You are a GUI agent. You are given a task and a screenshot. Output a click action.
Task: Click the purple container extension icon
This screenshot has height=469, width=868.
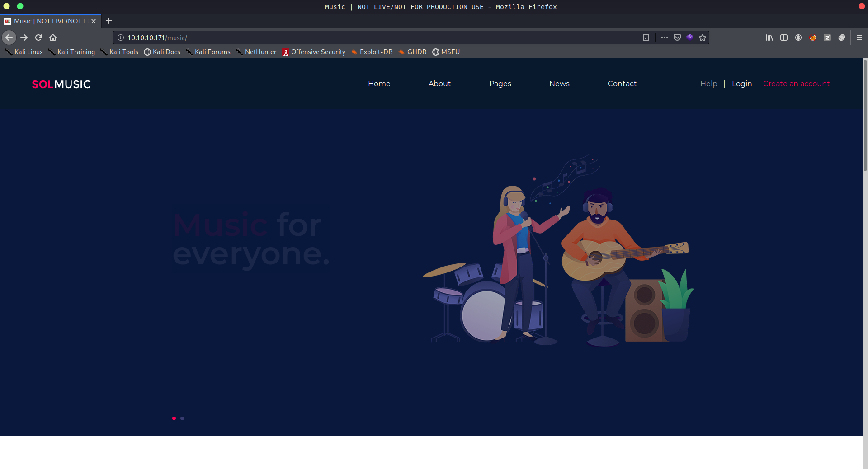[690, 37]
